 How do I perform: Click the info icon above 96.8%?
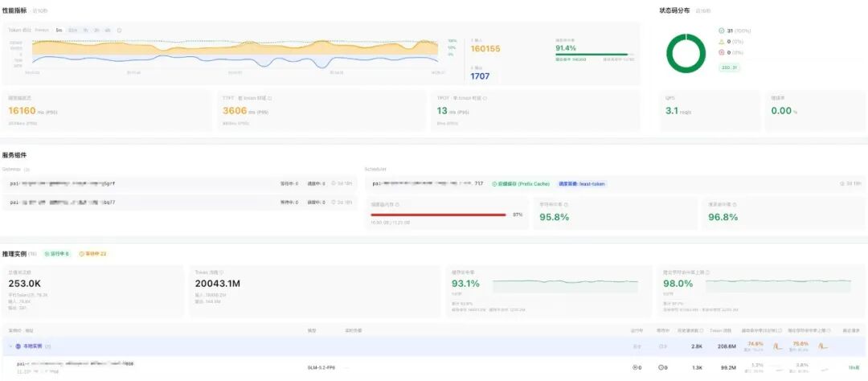pyautogui.click(x=735, y=204)
